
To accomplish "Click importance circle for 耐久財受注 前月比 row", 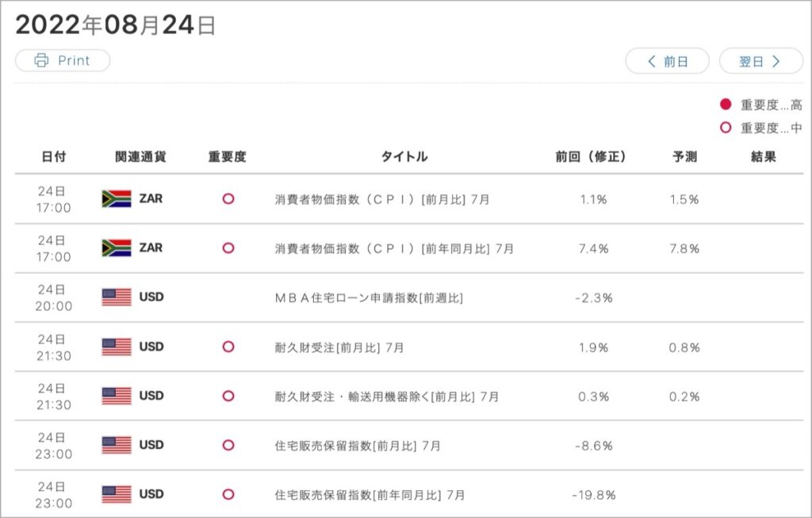I will point(228,347).
